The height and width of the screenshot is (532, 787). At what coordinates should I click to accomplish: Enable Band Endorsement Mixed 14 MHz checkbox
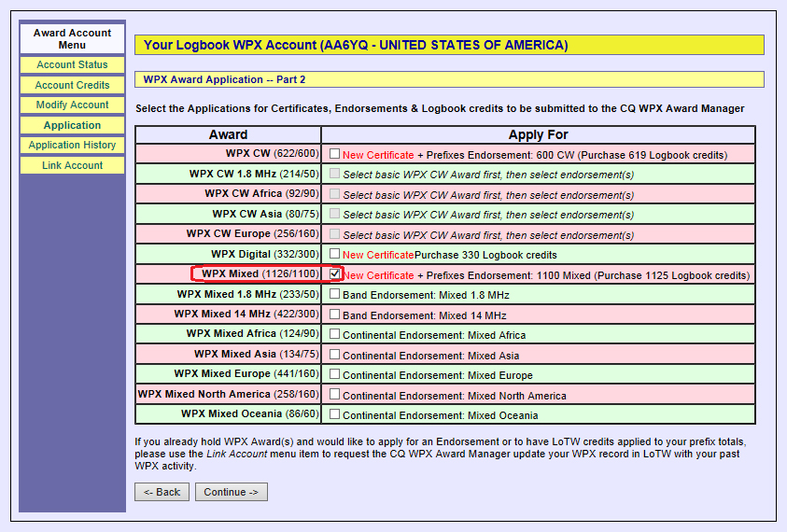(334, 315)
